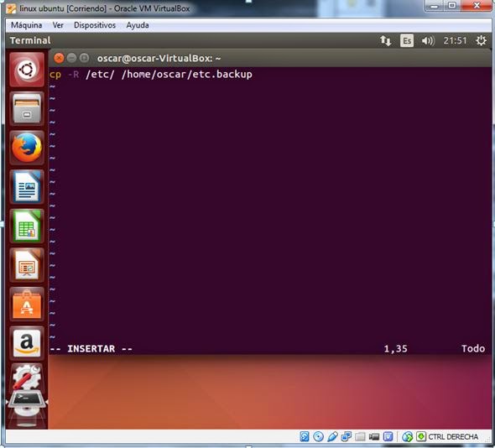Open the Ver menu

pos(58,25)
